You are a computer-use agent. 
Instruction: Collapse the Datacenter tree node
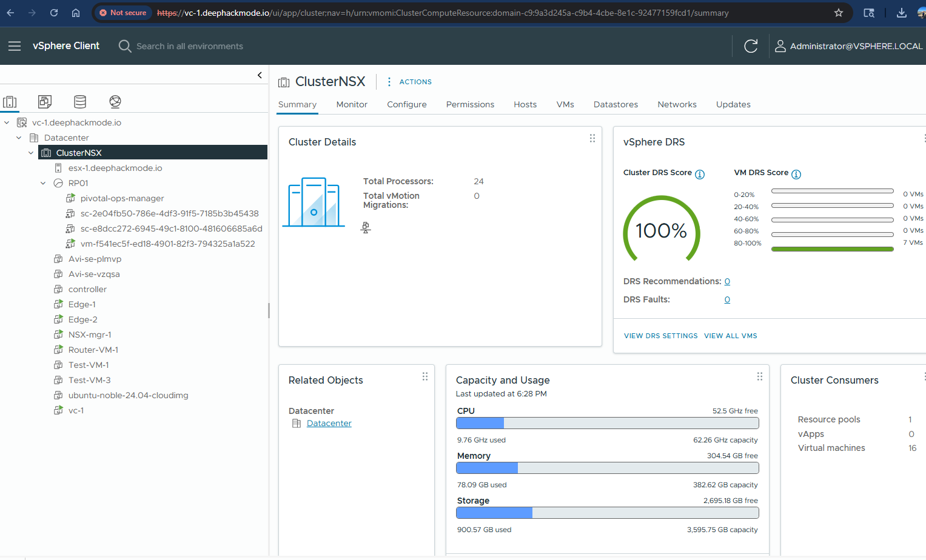19,138
